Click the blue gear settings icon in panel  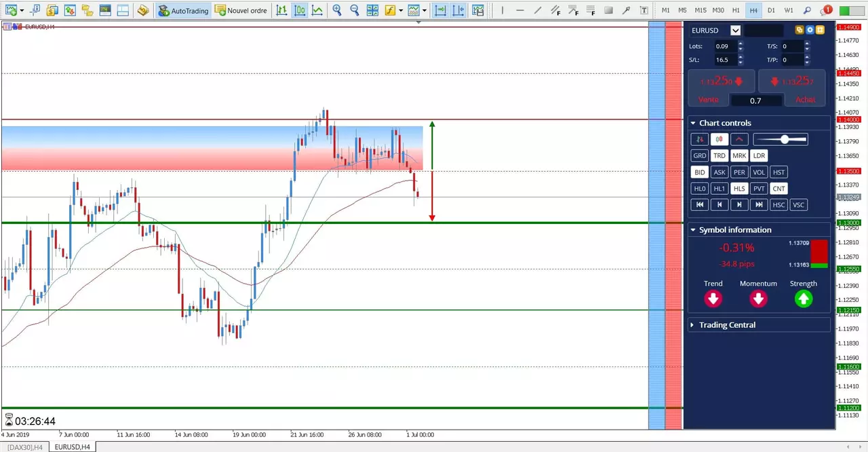coord(810,30)
